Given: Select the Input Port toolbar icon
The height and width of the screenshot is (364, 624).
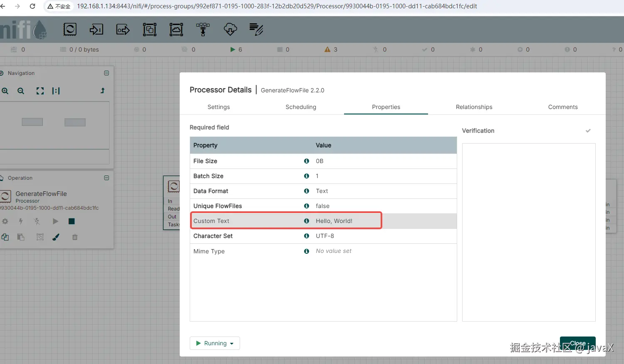Looking at the screenshot, I should pyautogui.click(x=97, y=29).
